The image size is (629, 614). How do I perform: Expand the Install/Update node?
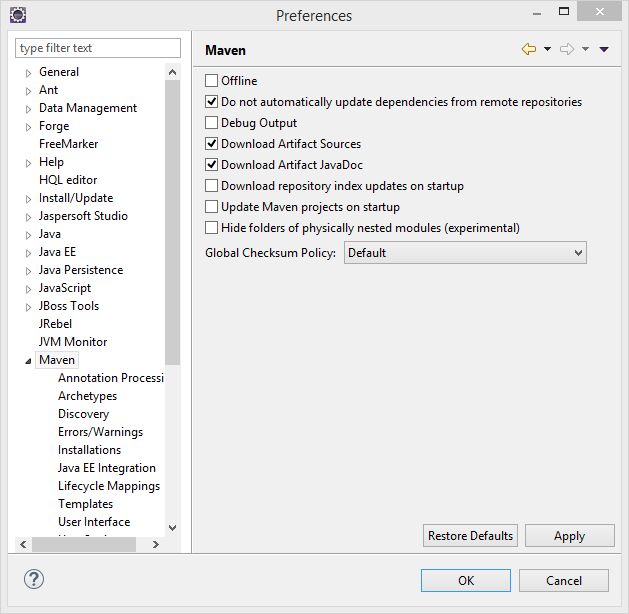point(28,199)
